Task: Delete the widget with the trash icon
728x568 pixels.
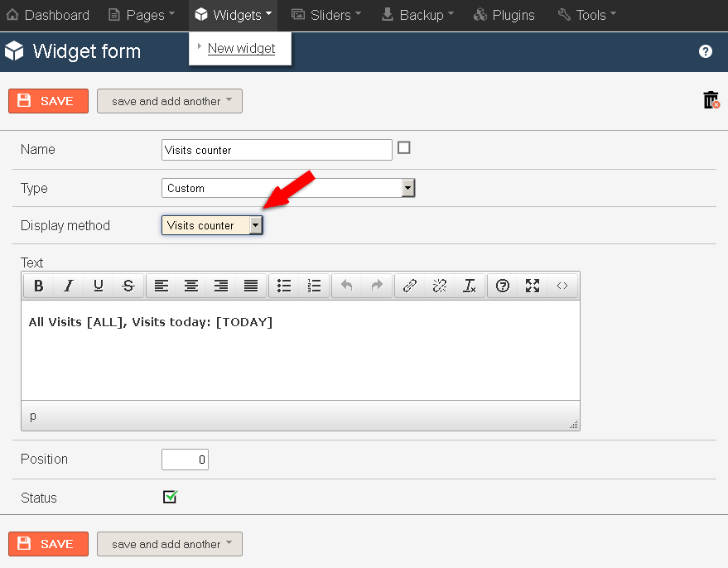Action: point(711,100)
